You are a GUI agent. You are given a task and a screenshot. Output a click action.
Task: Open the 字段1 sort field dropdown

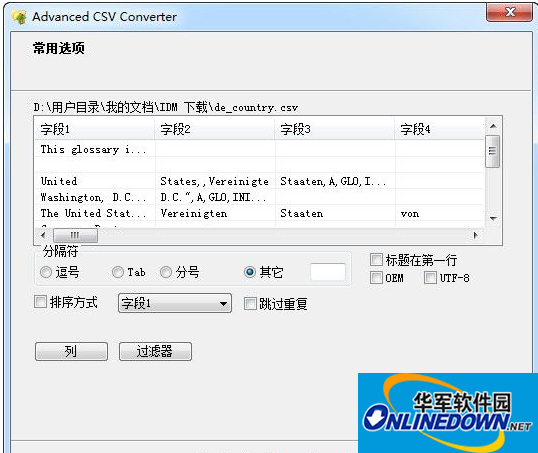[175, 303]
